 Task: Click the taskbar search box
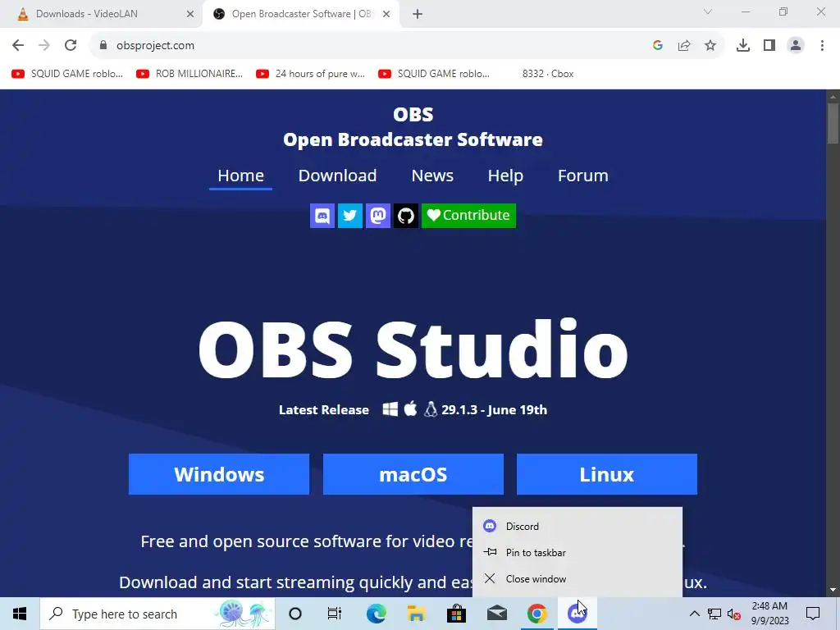pyautogui.click(x=157, y=614)
